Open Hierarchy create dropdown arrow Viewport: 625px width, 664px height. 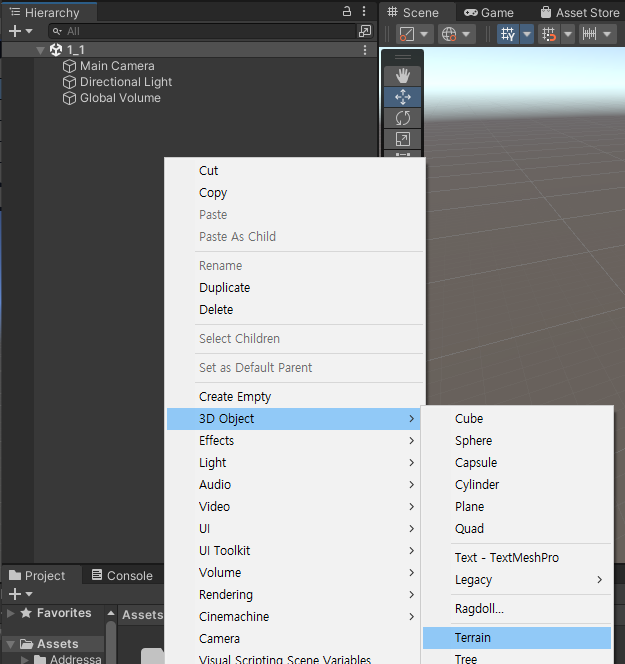[x=29, y=31]
